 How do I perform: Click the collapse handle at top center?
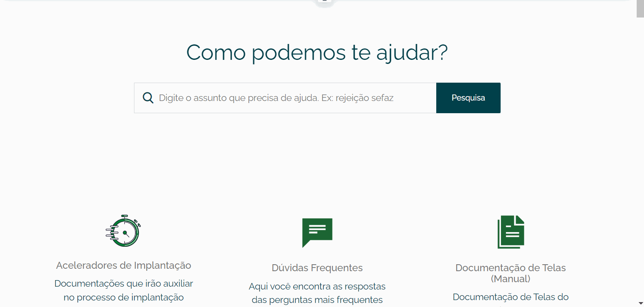pos(325,2)
